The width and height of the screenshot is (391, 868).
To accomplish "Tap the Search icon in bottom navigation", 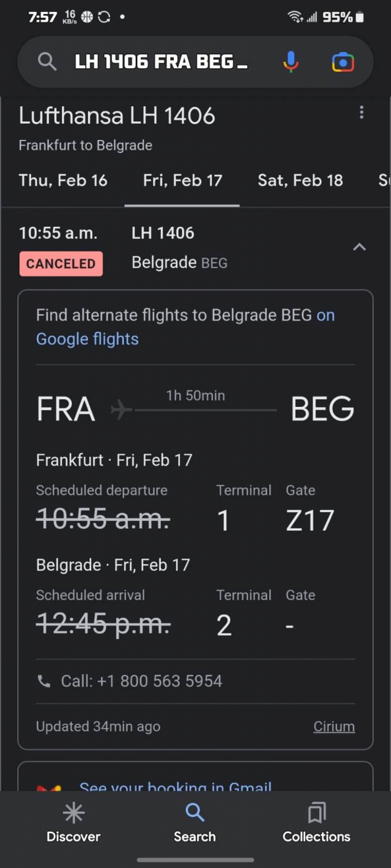I will pos(195,813).
